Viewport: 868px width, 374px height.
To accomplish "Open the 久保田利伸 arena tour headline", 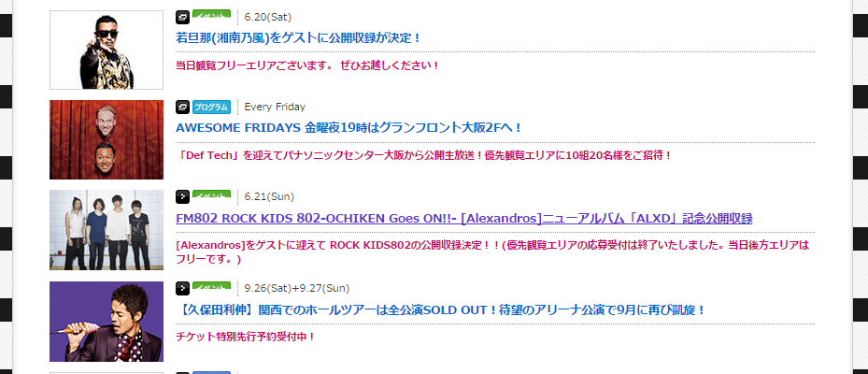I will click(441, 309).
